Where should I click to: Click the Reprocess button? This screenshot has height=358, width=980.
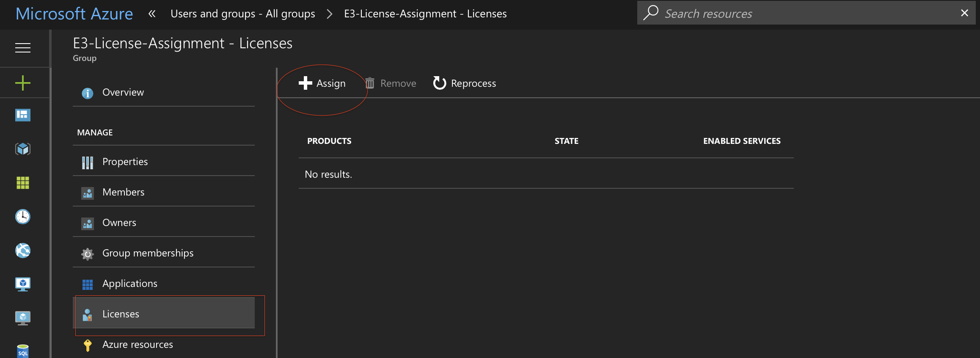[x=465, y=83]
